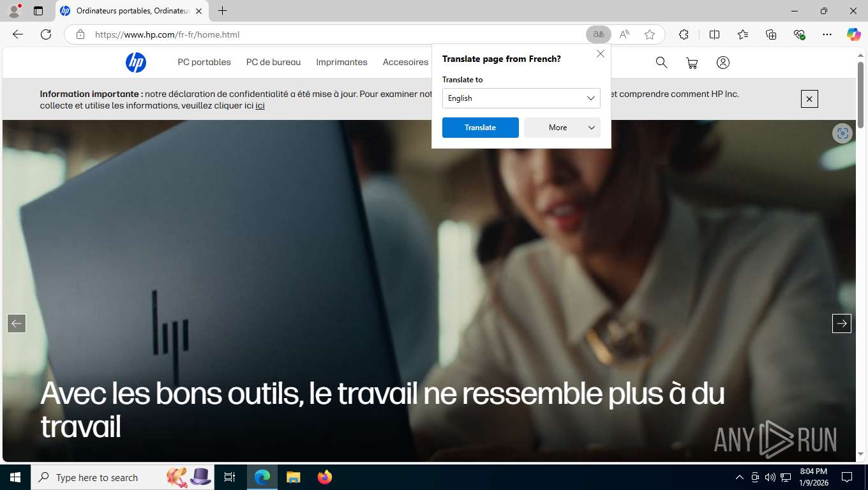868x490 pixels.
Task: Open Settings and more ellipsis menu
Action: click(x=827, y=34)
